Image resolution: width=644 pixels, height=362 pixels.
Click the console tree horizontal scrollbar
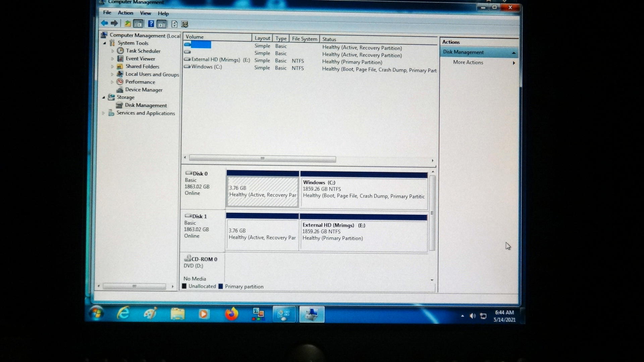click(x=134, y=286)
